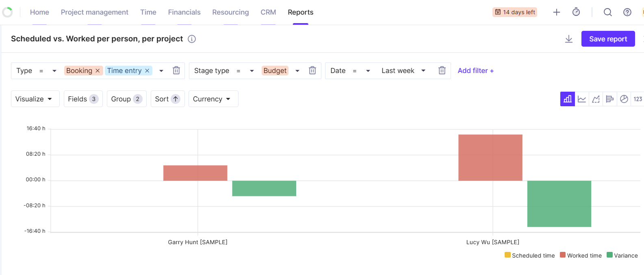Open the Time menu
Screen dimensions: 644x275
[148, 12]
